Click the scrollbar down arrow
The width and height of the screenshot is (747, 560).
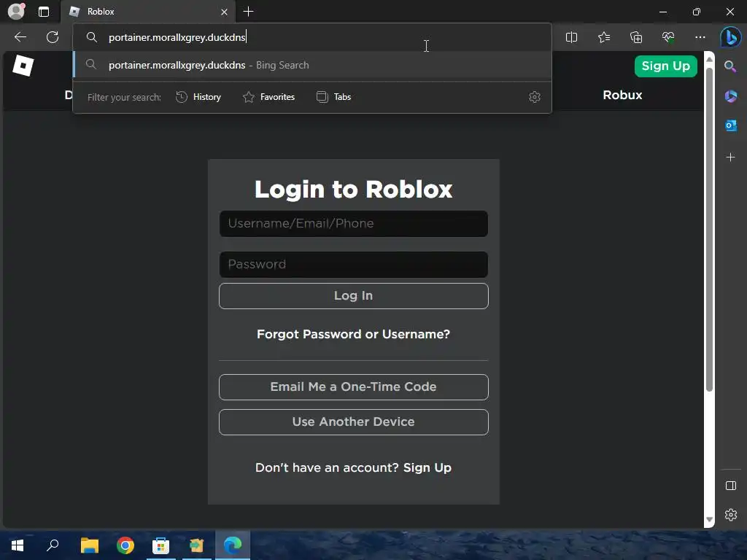tap(709, 519)
